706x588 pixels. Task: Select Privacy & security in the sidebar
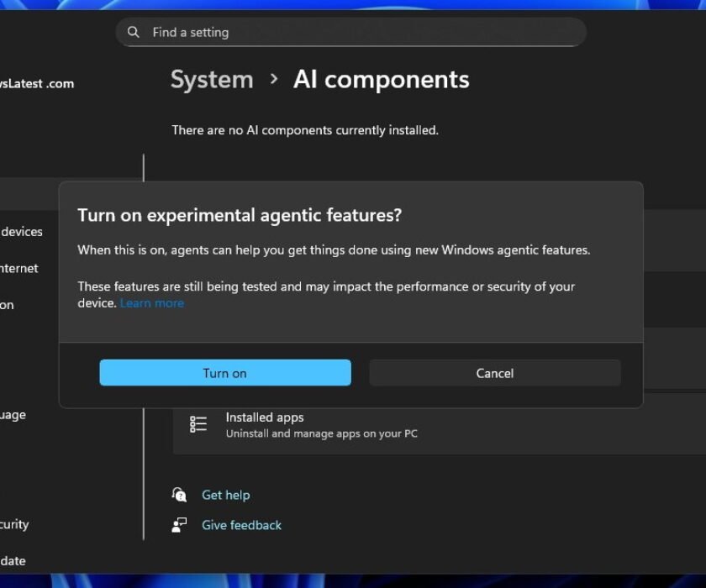(x=15, y=524)
